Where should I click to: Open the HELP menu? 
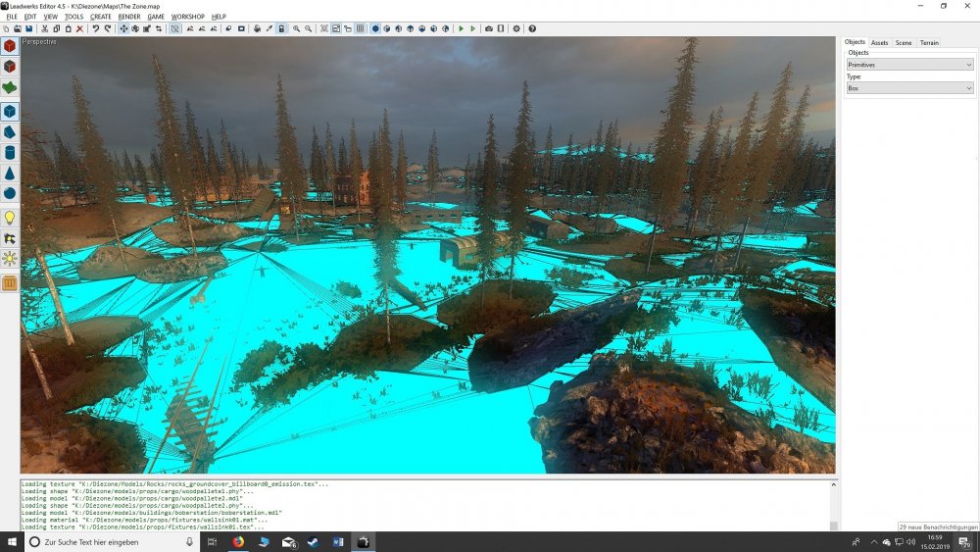point(219,17)
